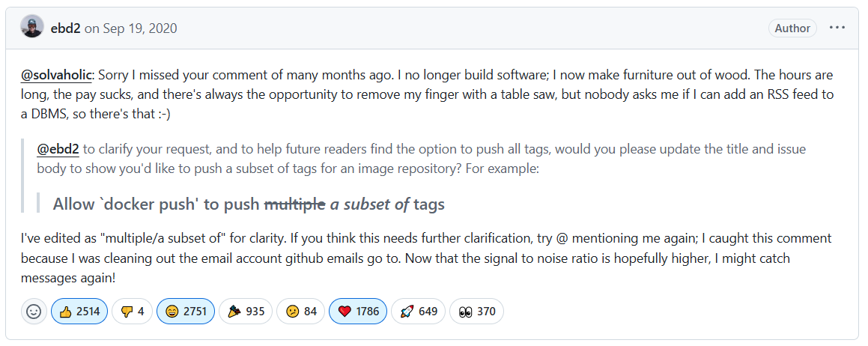Toggle the heart reaction showing 1786
The image size is (868, 346).
(358, 311)
